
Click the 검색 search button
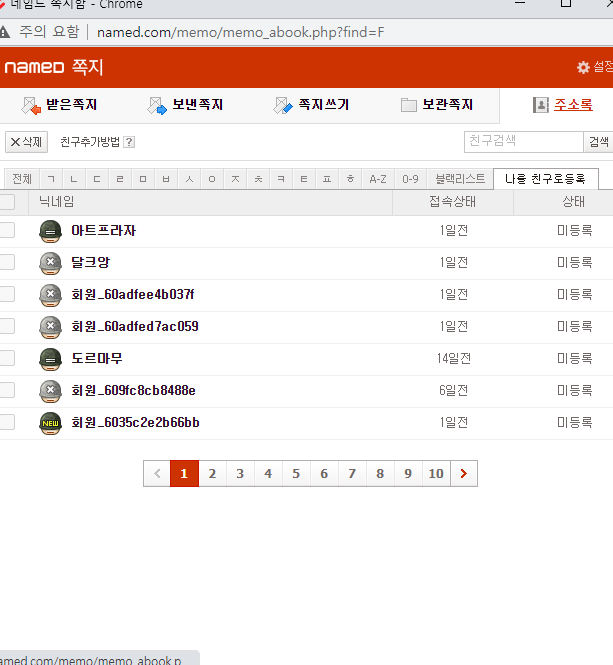(x=599, y=142)
